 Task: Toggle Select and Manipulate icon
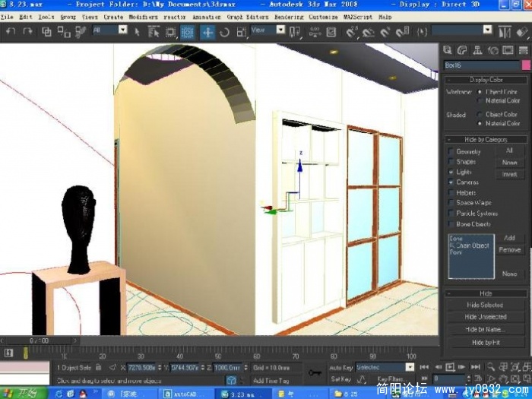[x=315, y=32]
